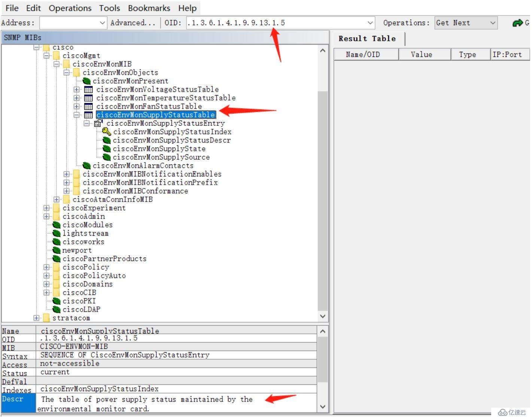
Task: Select the ciscoDomains tree item
Action: click(88, 284)
